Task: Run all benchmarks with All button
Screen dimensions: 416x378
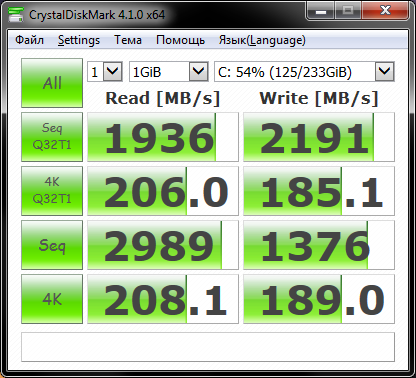Action: [52, 83]
